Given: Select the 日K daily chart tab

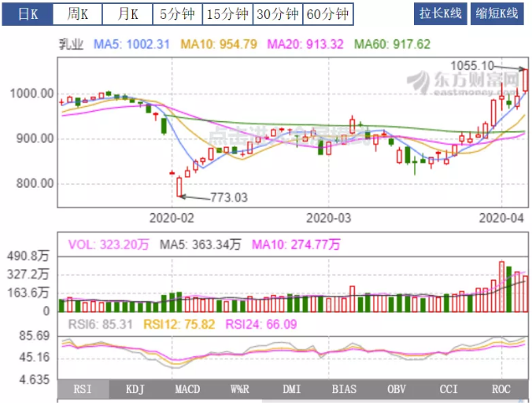Looking at the screenshot, I should point(28,14).
